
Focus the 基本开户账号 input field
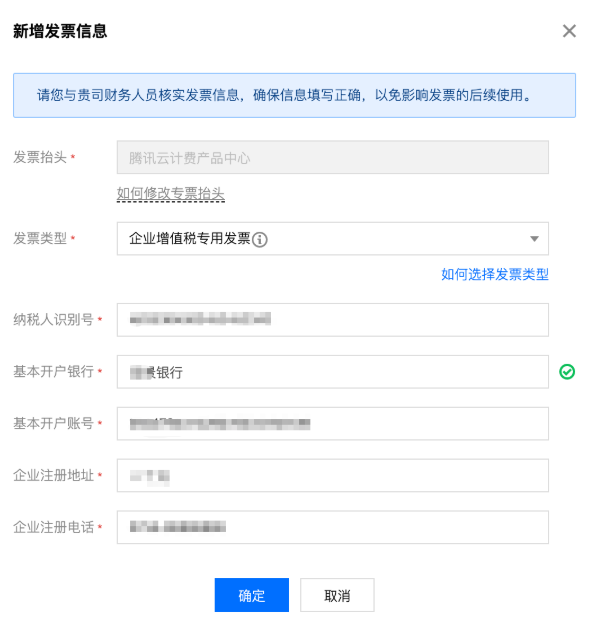tap(333, 423)
